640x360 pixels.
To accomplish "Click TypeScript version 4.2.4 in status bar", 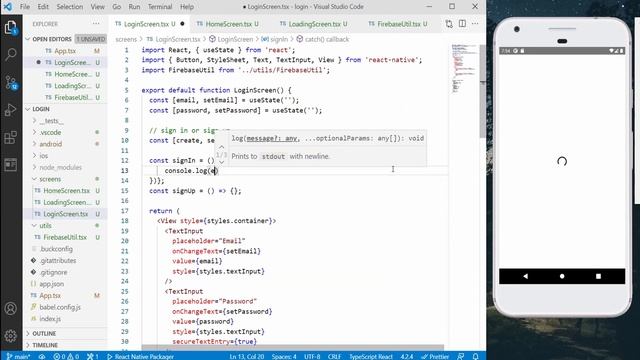I will (x=407, y=356).
